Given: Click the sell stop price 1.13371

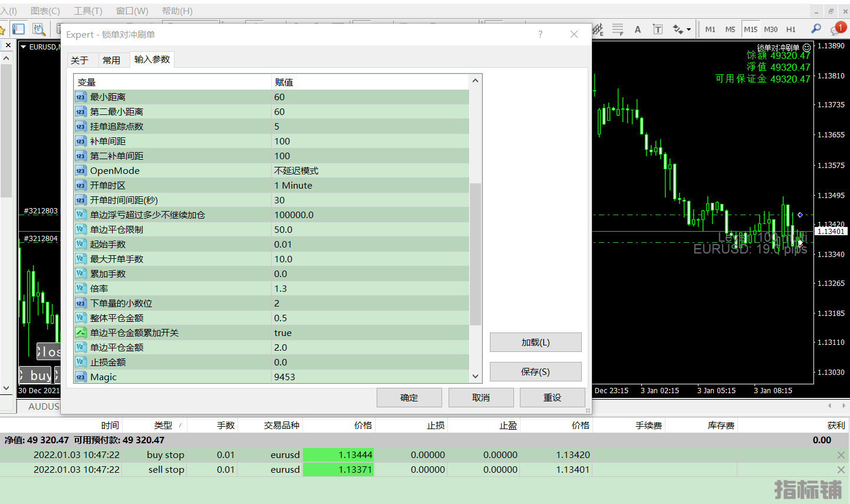Looking at the screenshot, I should [338, 470].
